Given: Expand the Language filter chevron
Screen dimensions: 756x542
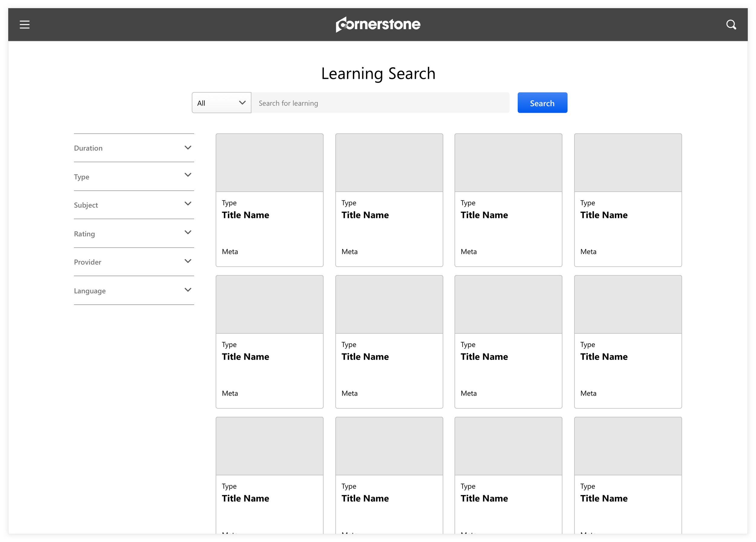Looking at the screenshot, I should (188, 290).
